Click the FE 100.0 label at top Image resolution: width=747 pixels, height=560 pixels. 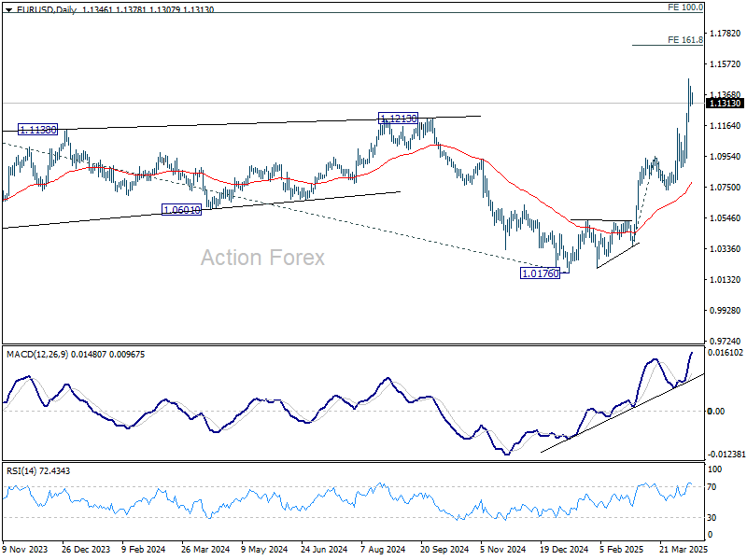tap(685, 7)
